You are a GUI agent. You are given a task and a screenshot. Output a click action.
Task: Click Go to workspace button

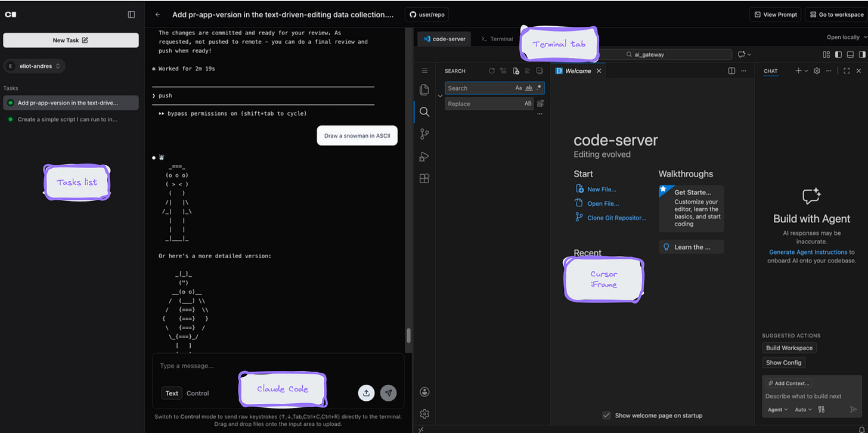pyautogui.click(x=836, y=14)
